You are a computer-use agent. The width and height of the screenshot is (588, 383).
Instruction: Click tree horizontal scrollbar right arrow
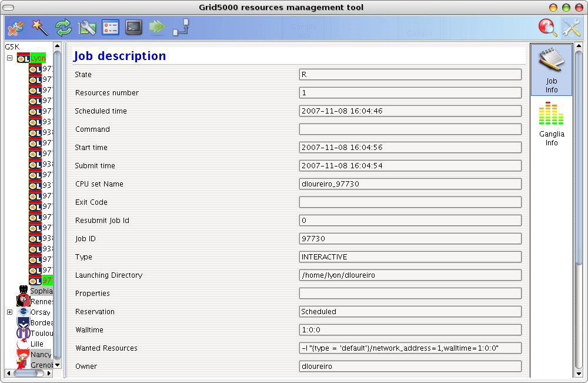pos(49,373)
